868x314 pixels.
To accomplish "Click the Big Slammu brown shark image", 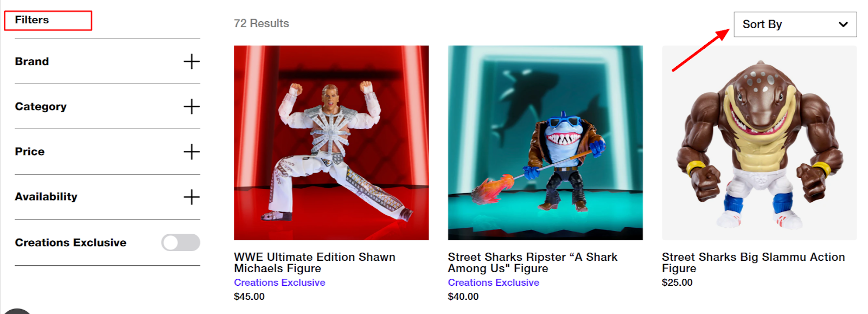I will pyautogui.click(x=759, y=143).
